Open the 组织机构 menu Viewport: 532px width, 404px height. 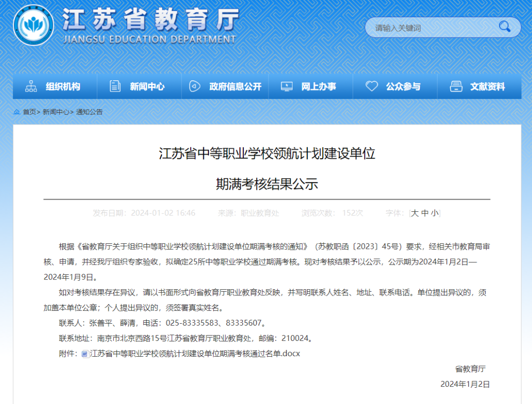point(63,87)
